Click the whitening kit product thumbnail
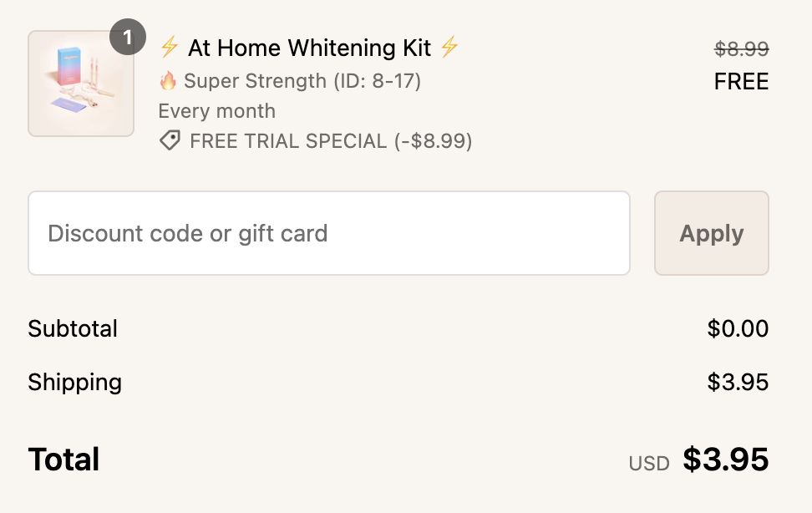 click(x=81, y=84)
